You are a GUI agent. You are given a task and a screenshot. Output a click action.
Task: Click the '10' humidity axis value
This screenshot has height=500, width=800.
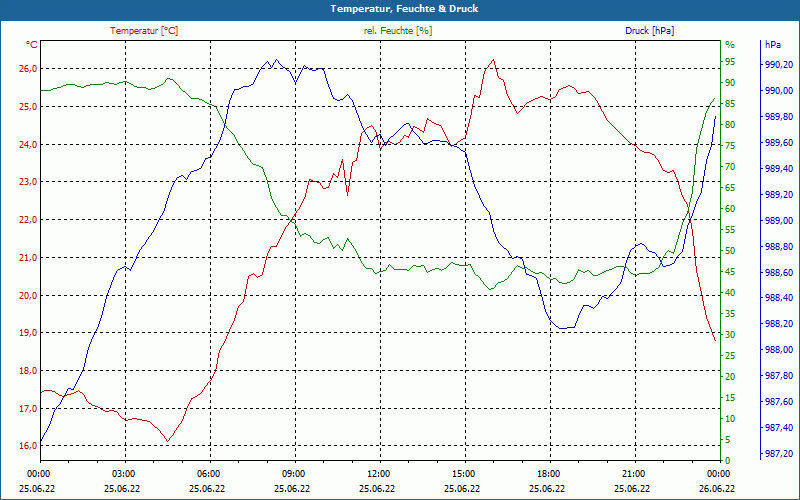tap(731, 418)
